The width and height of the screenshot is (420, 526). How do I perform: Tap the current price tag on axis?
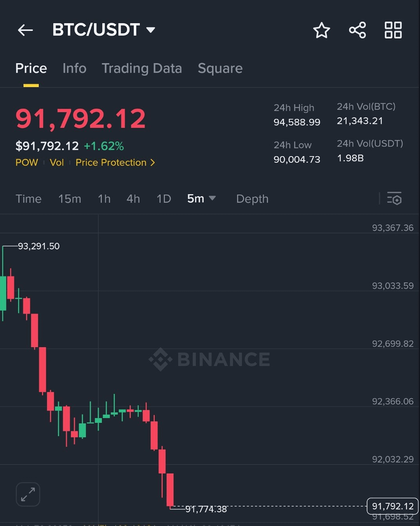(393, 507)
